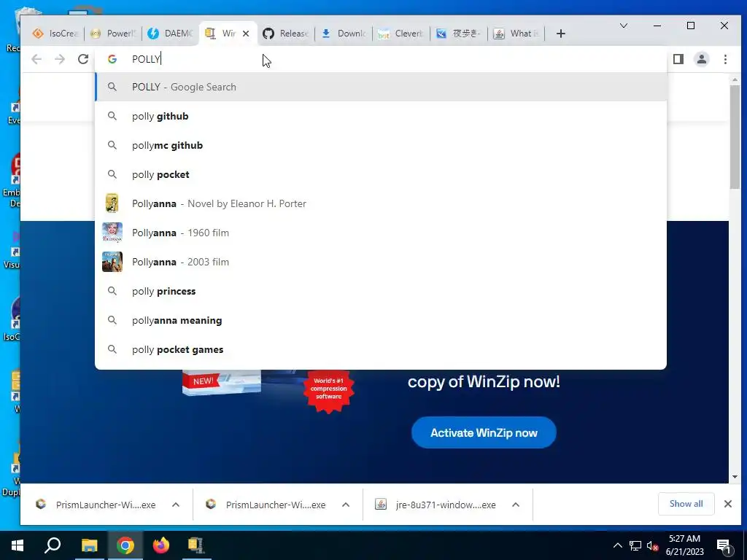Switch to the 'What is' Java tab
747x560 pixels.
pos(516,34)
